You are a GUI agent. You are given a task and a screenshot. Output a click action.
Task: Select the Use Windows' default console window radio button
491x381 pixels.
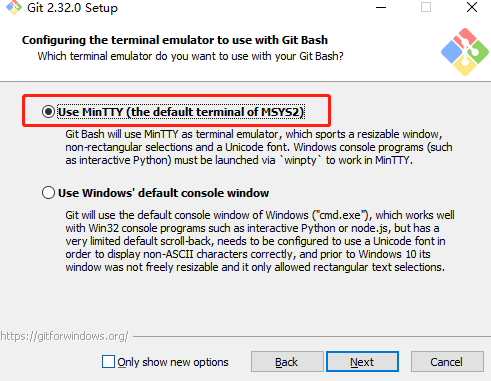(48, 193)
